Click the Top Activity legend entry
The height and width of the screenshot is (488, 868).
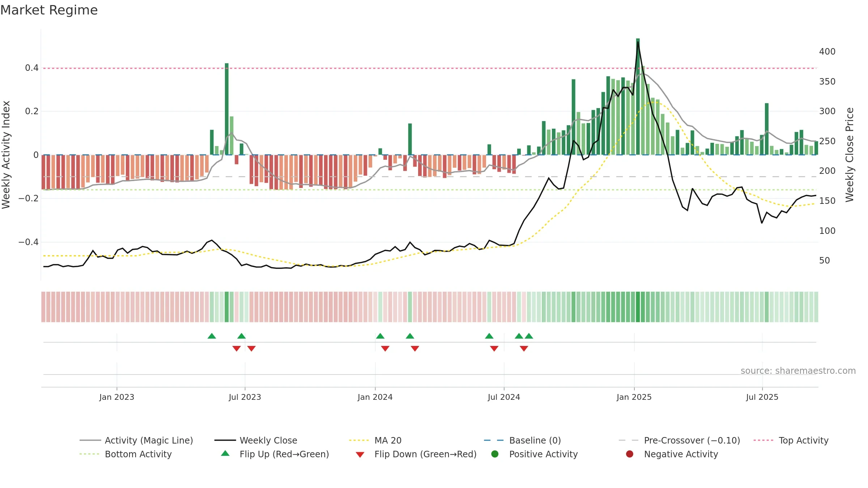click(791, 440)
